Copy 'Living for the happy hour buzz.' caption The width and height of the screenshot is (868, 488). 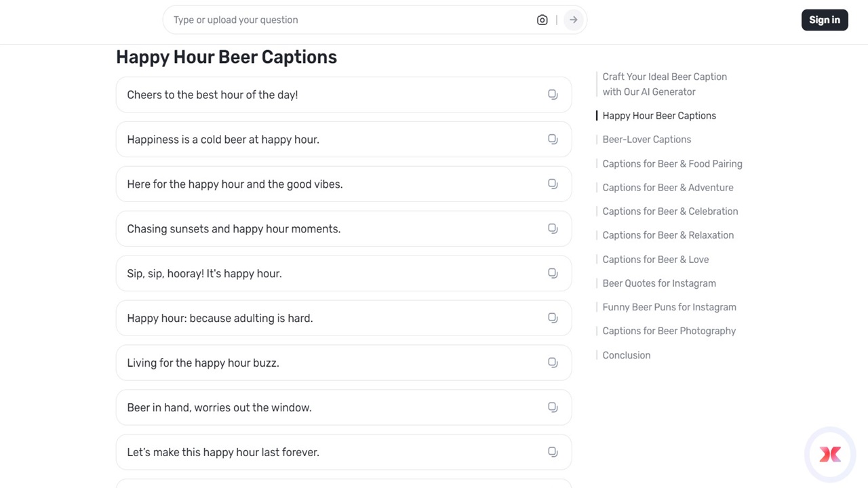(553, 363)
